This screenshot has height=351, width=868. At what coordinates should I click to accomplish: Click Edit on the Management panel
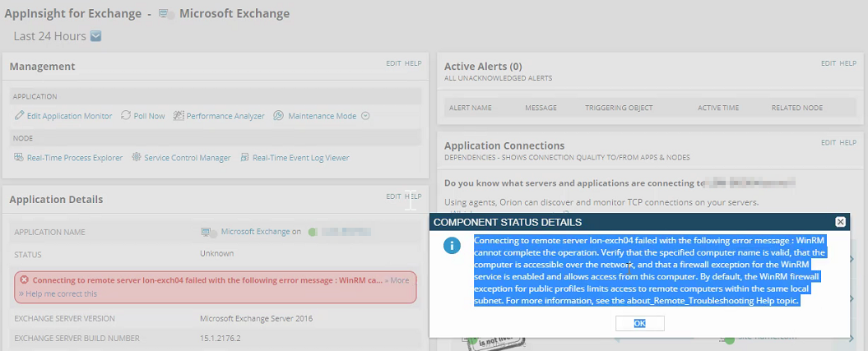393,63
